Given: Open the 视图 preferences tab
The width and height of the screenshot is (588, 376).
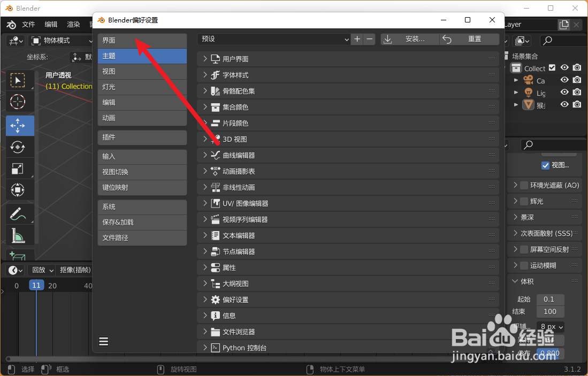Looking at the screenshot, I should tap(142, 72).
